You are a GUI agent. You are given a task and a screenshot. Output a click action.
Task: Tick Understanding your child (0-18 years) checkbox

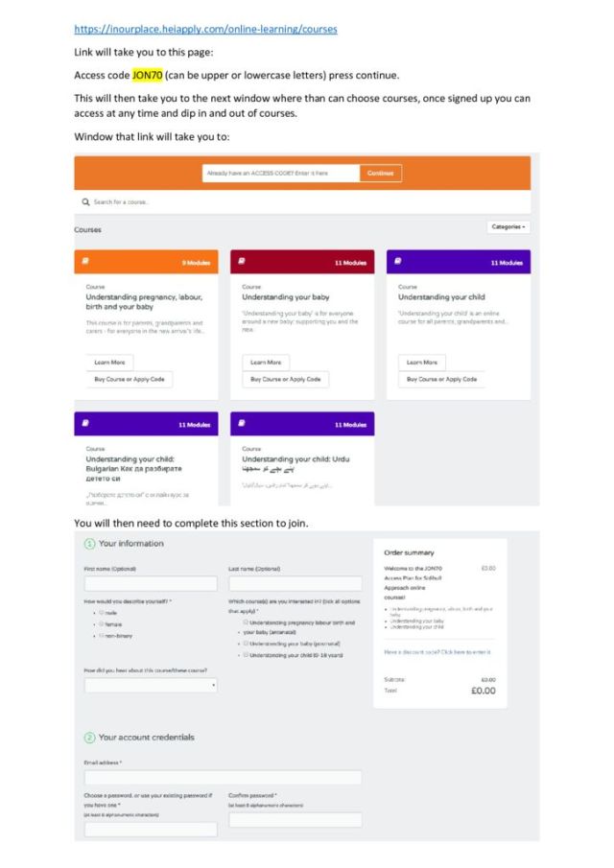pyautogui.click(x=246, y=654)
